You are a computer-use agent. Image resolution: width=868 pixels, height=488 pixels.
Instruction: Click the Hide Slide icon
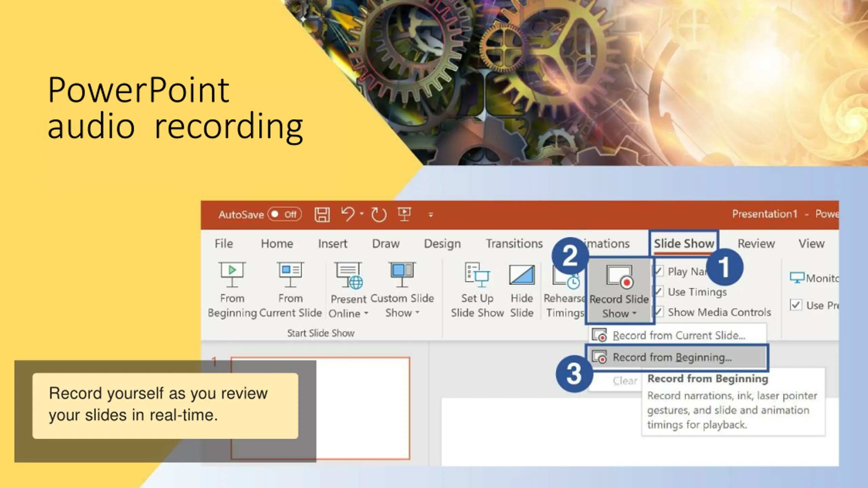click(522, 275)
